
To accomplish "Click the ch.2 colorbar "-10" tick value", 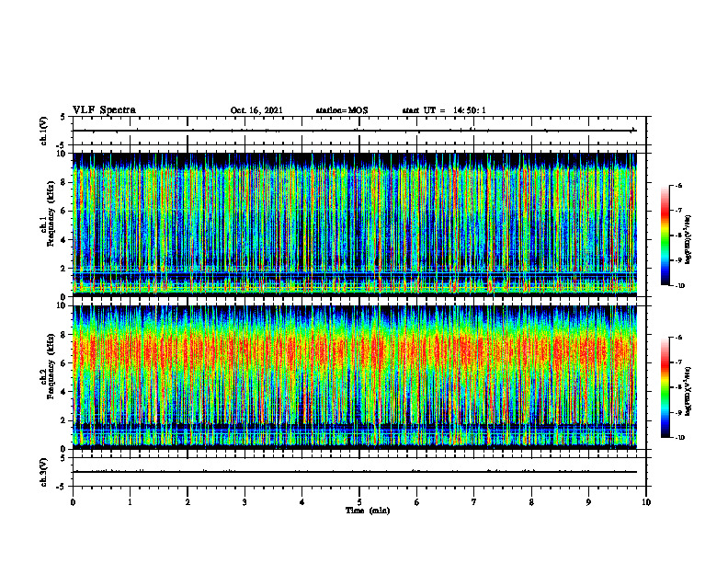I will (x=679, y=438).
